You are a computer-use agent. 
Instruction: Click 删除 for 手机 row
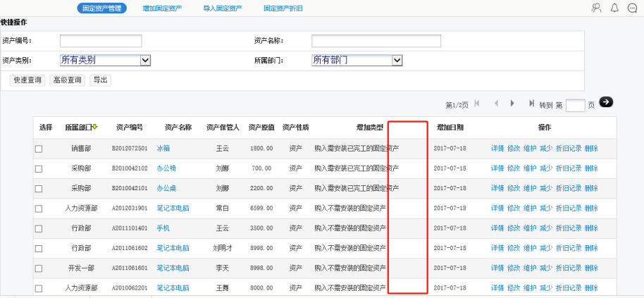[x=591, y=228]
